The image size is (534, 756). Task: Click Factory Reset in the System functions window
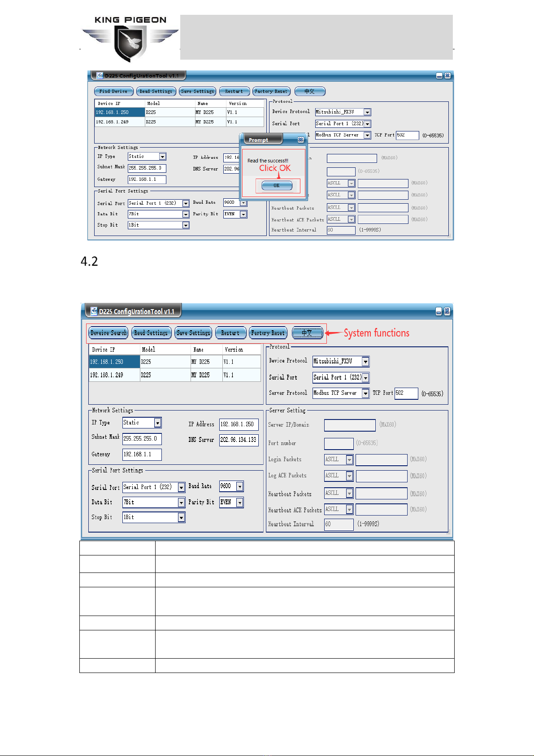tap(268, 333)
